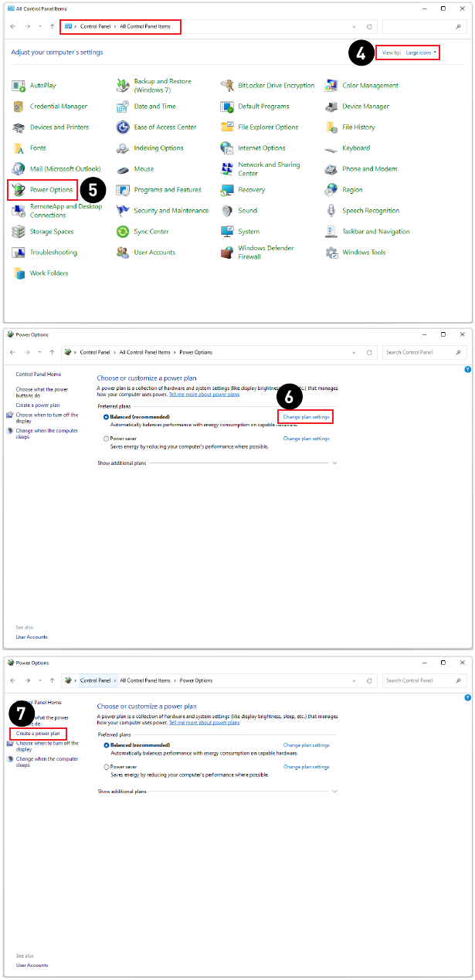
Task: Launch Device Manager
Action: pyautogui.click(x=365, y=107)
